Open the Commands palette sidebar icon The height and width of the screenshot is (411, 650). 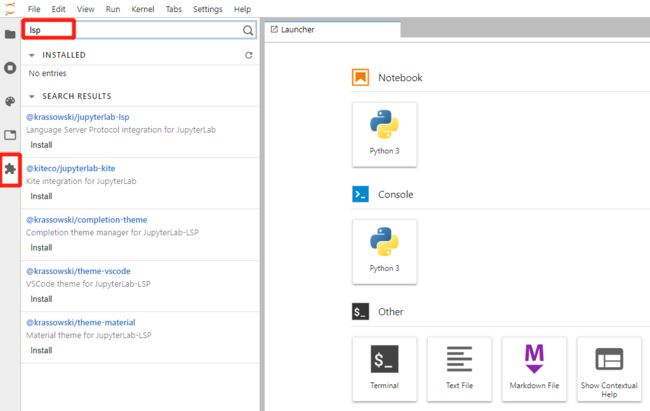tap(10, 101)
